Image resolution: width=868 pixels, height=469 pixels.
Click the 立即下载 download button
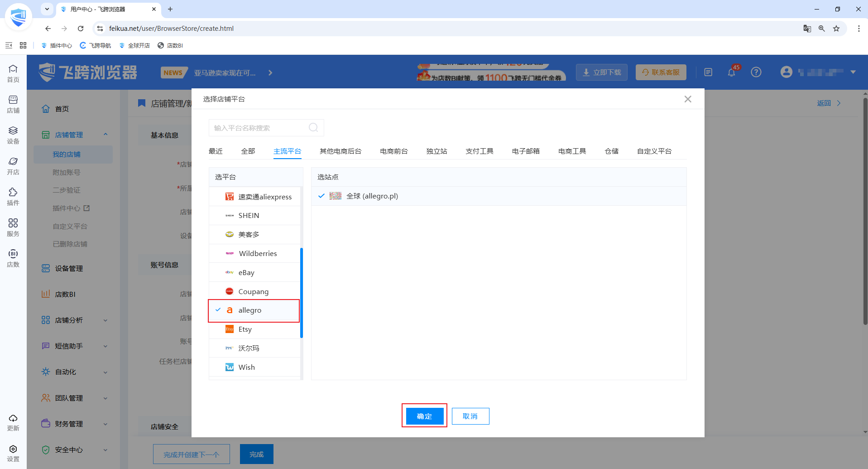[602, 73]
